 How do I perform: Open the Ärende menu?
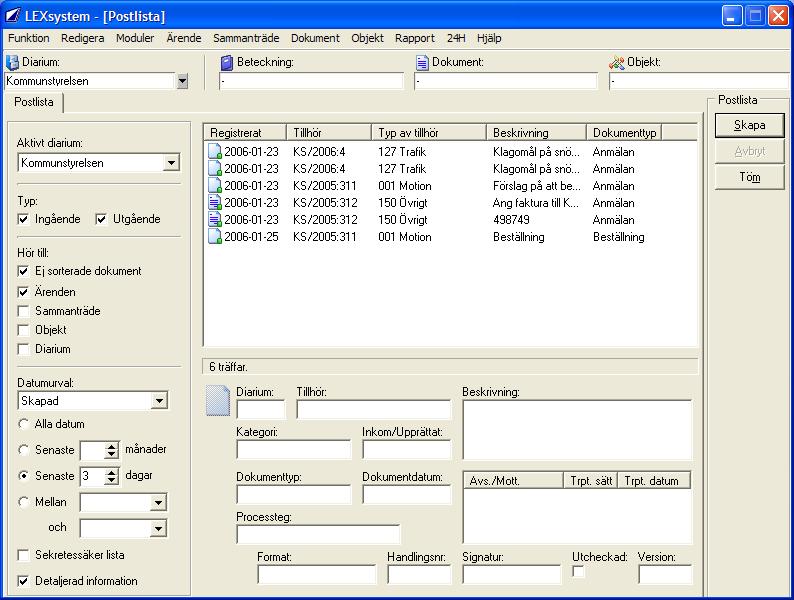(184, 38)
